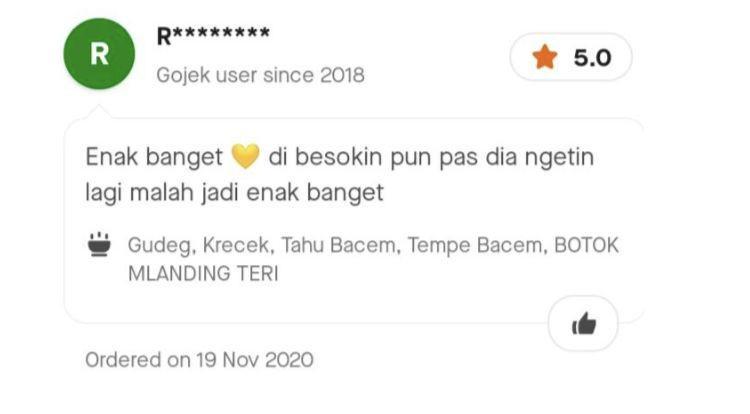The image size is (750, 414).
Task: Open the masked reviewer name R*********
Action: (x=213, y=35)
